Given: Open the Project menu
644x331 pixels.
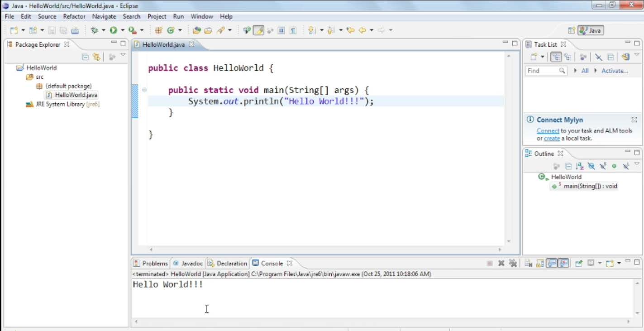Looking at the screenshot, I should point(157,16).
